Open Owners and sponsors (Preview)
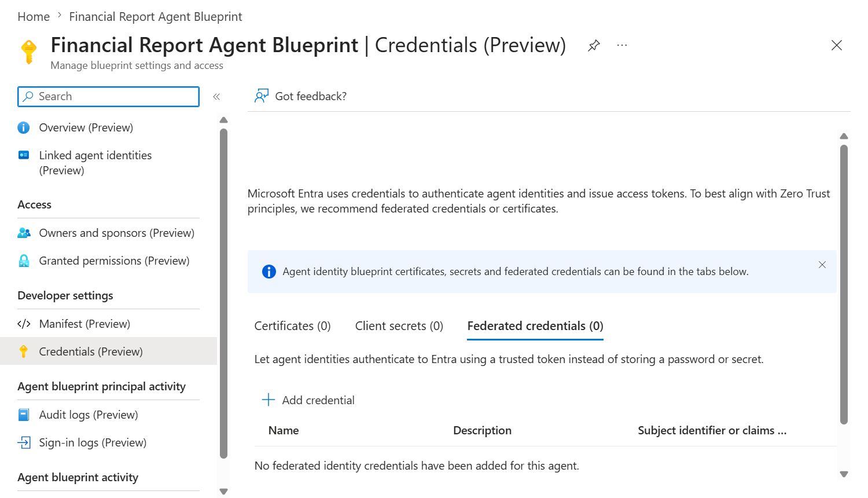The width and height of the screenshot is (868, 498). click(x=117, y=233)
